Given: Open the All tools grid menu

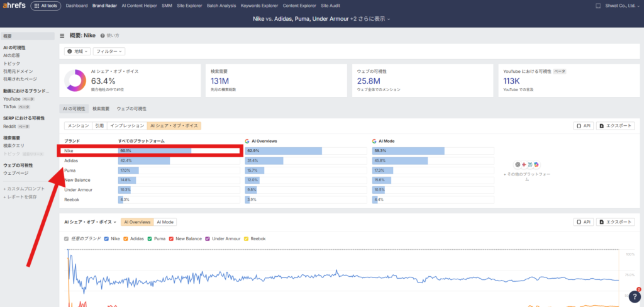Looking at the screenshot, I should click(x=46, y=6).
